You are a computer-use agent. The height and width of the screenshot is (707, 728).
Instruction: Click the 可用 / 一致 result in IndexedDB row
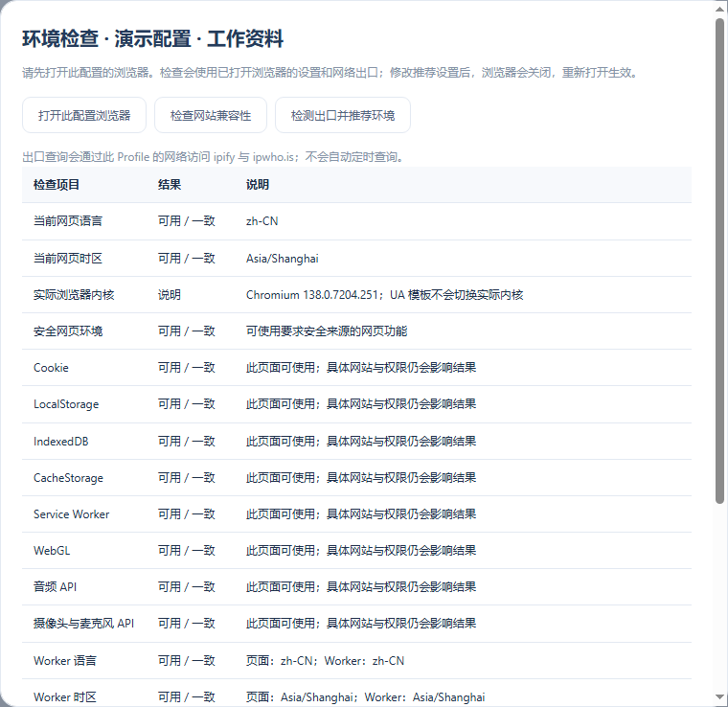coord(187,441)
